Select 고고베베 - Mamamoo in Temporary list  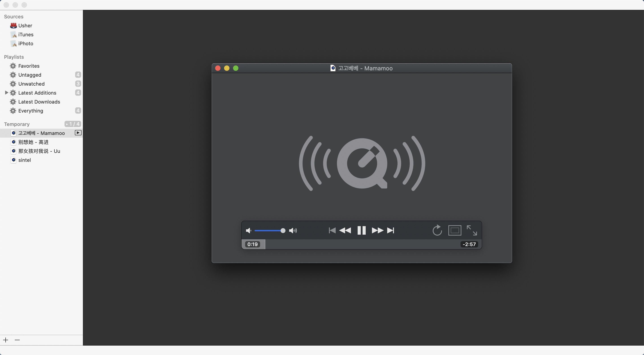pyautogui.click(x=41, y=133)
